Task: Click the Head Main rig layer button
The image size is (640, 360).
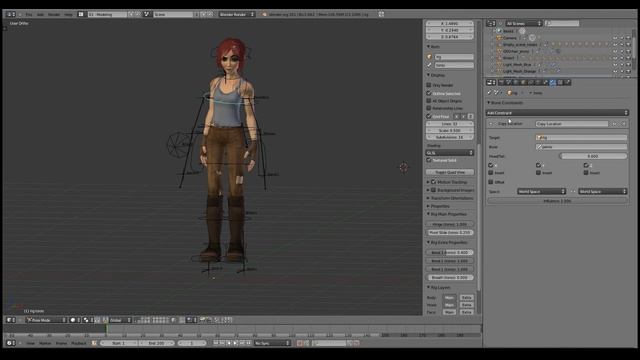Action: [x=449, y=305]
